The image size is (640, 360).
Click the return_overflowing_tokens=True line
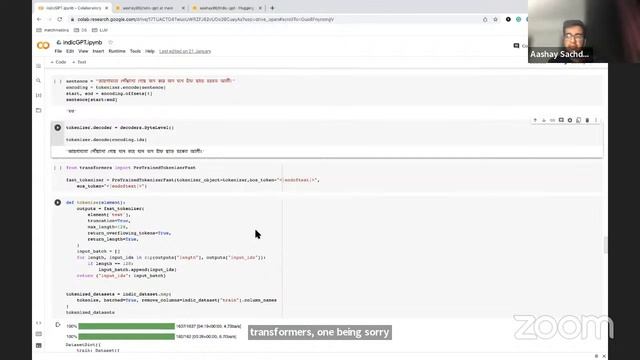point(129,233)
